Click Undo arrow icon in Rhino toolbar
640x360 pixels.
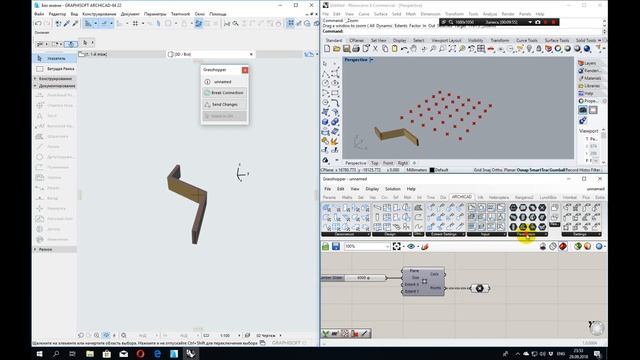coord(404,49)
